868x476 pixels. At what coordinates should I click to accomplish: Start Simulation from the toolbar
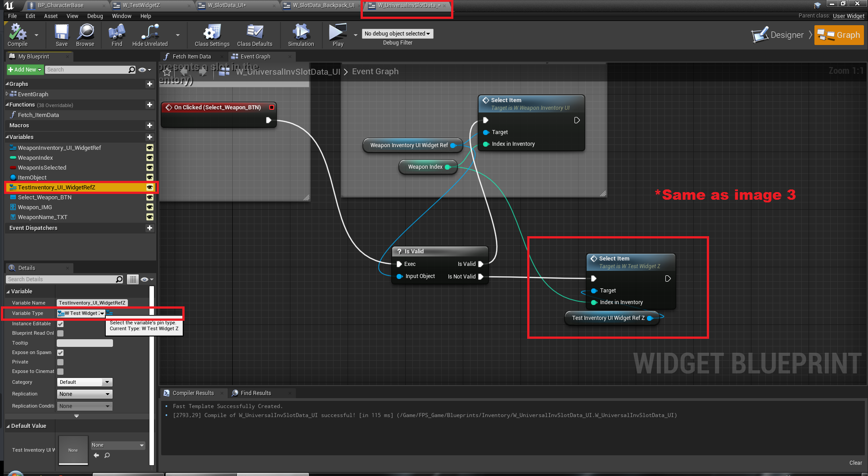tap(301, 33)
